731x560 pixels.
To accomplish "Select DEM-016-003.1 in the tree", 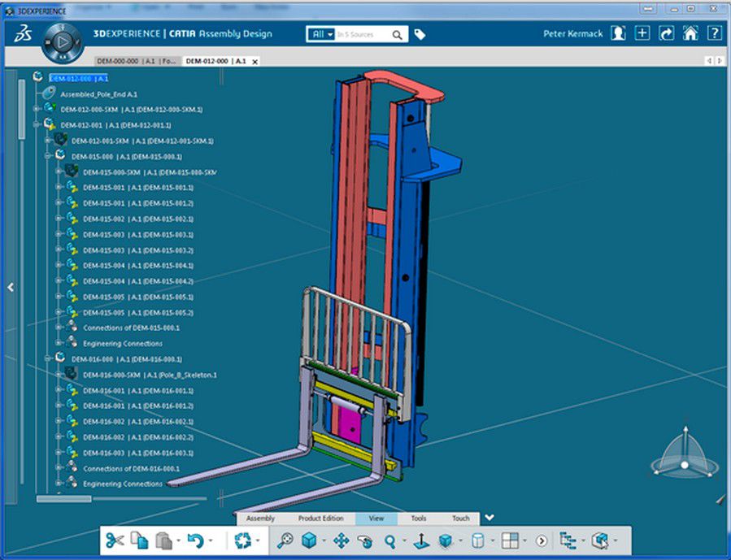I will pos(138,453).
